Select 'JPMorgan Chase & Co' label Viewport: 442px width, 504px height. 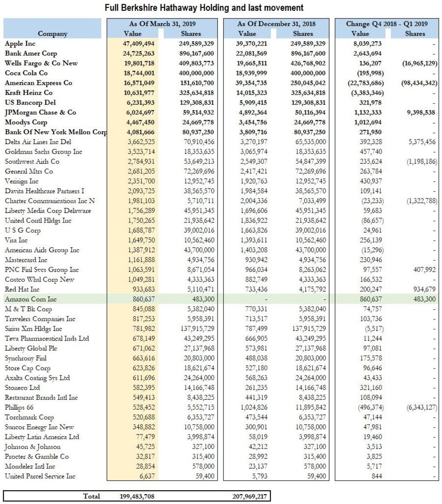click(40, 112)
